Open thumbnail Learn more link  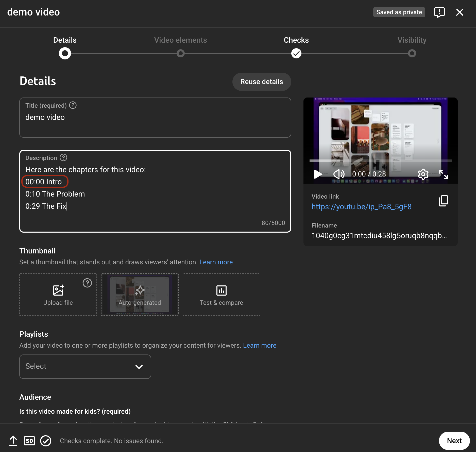click(216, 262)
